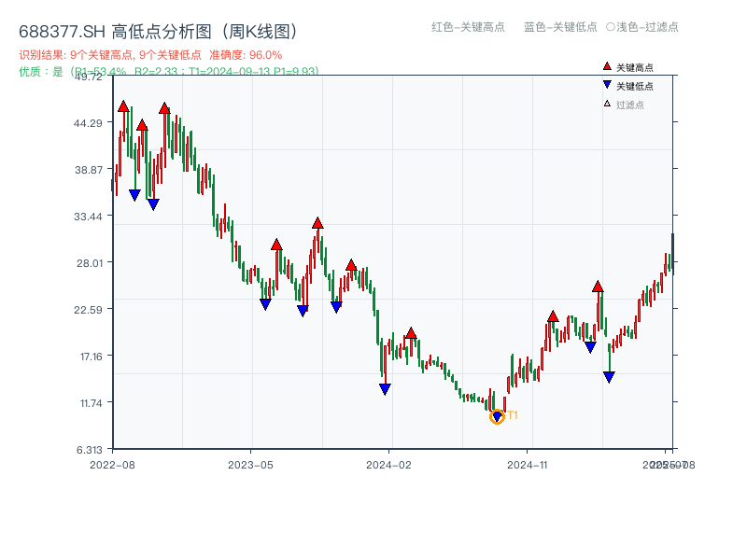
Task: Click the 11.74 y-axis label
Action: [91, 403]
